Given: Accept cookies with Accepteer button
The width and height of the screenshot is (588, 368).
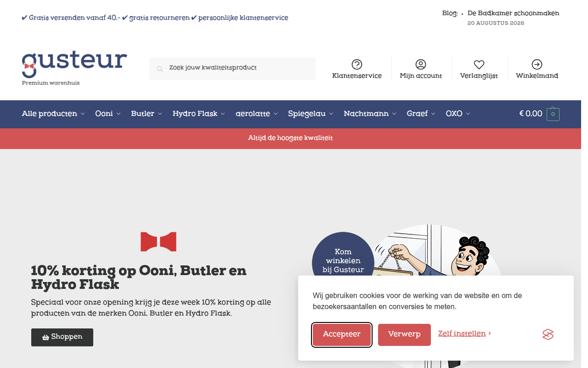Looking at the screenshot, I should click(342, 334).
